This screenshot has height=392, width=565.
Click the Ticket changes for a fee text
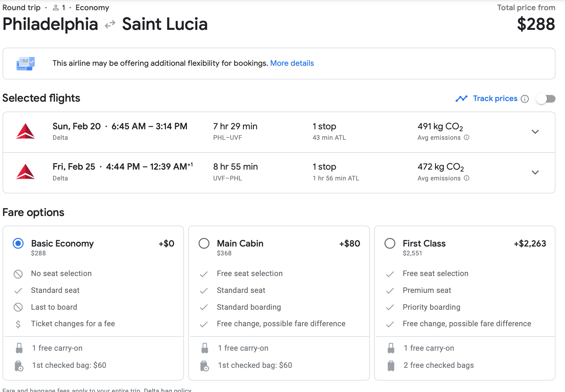coord(73,324)
